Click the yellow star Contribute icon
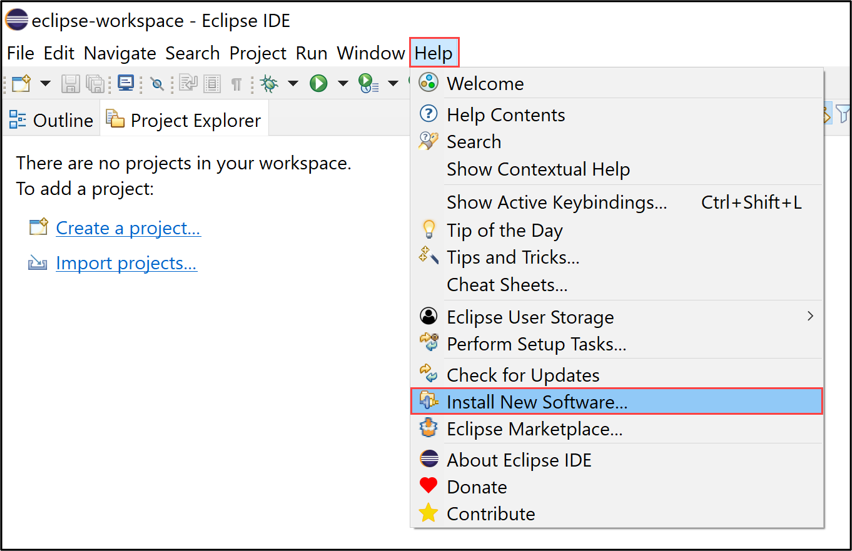 coord(428,512)
